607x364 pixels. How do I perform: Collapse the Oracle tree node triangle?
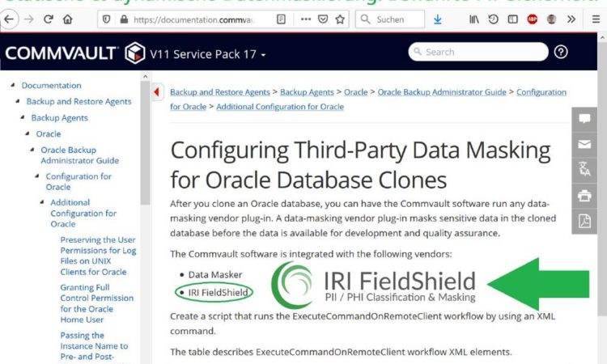pyautogui.click(x=27, y=133)
